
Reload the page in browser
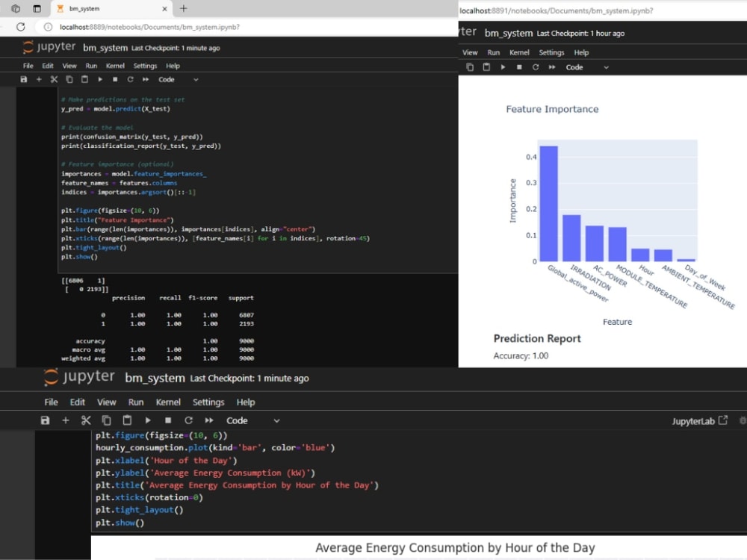tap(20, 27)
